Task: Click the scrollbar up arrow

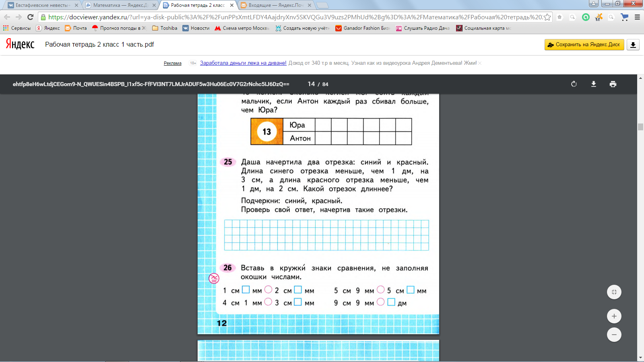Action: [640, 77]
